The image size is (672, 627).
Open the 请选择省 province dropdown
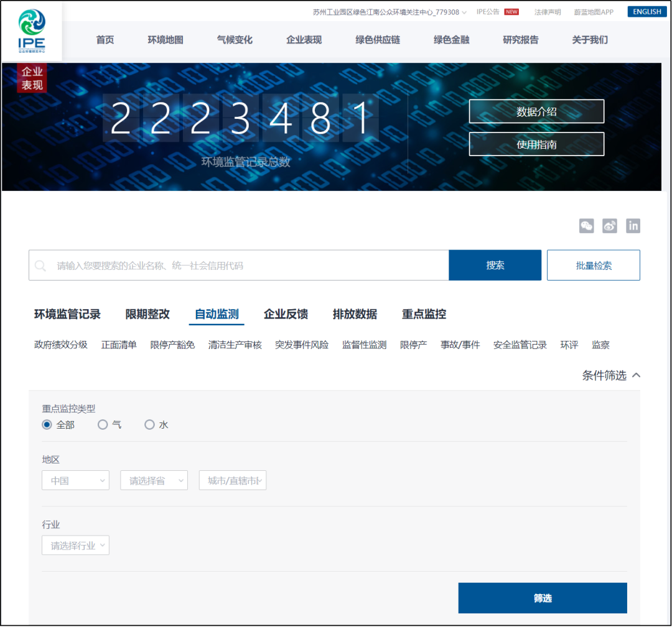click(154, 480)
